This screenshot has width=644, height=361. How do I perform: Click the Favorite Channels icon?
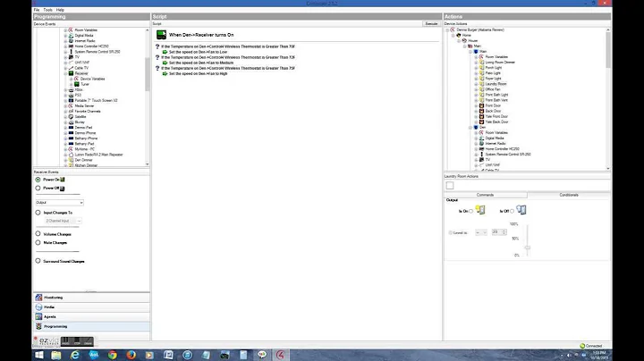[71, 111]
